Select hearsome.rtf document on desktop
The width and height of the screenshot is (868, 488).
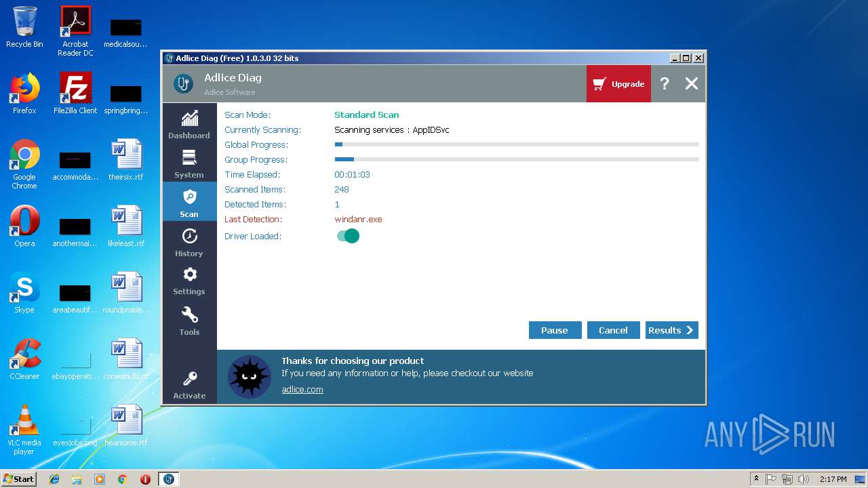[x=126, y=426]
